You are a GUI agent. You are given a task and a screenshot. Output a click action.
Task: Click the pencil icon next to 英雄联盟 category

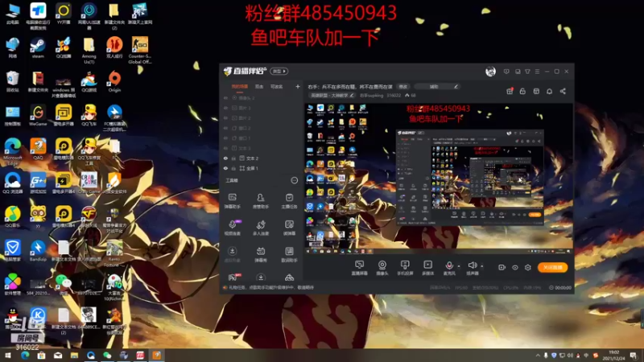(x=352, y=95)
